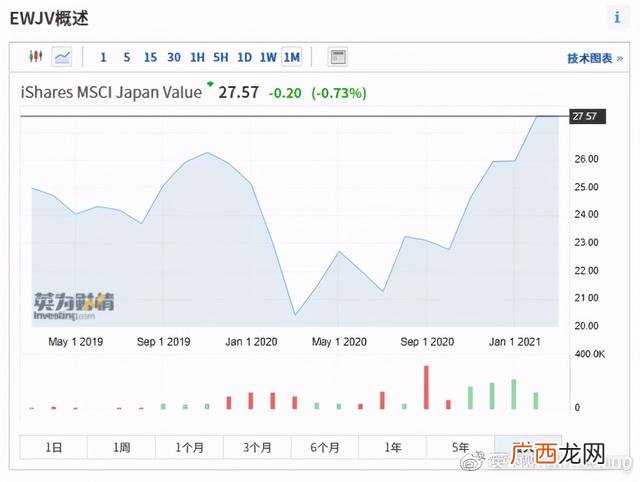Viewport: 640px width, 482px height.
Task: Set the time range to 1周
Action: [x=121, y=447]
